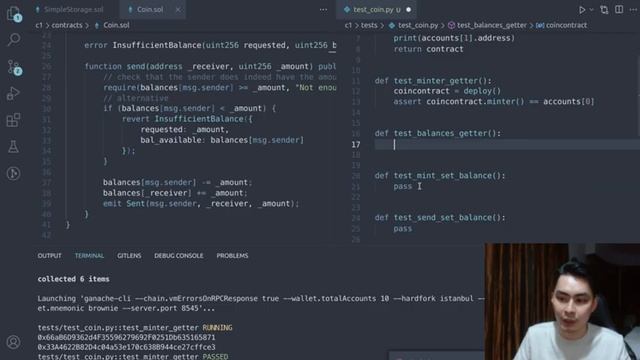Open the Extensions view
The width and height of the screenshot is (640, 360).
[x=13, y=120]
